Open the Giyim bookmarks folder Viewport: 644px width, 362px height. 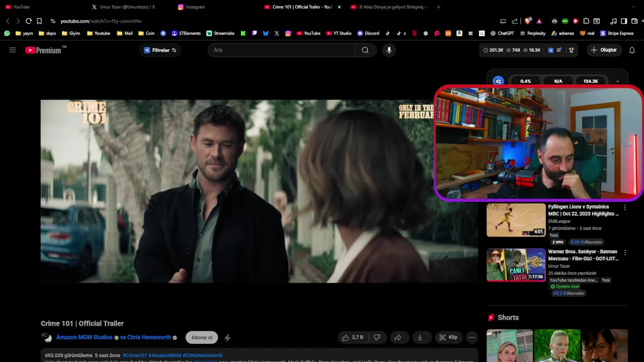pyautogui.click(x=71, y=33)
